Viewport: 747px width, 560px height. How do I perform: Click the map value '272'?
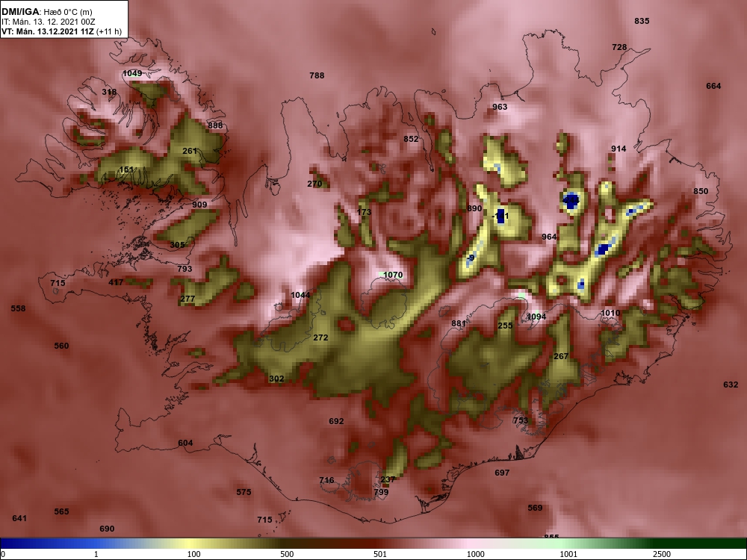[320, 337]
